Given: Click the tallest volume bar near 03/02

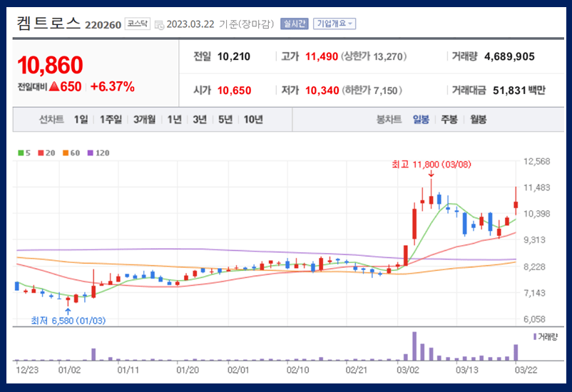Looking at the screenshot, I should (414, 346).
